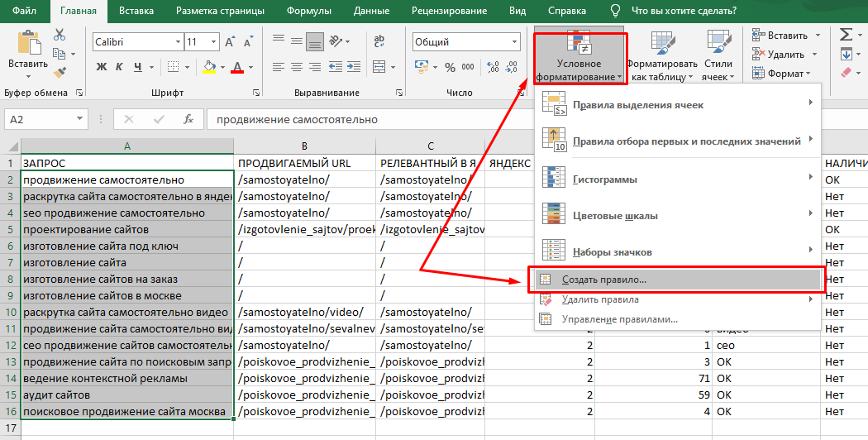Center text horizontally
Viewport: 868px width, 440px height.
click(x=297, y=67)
